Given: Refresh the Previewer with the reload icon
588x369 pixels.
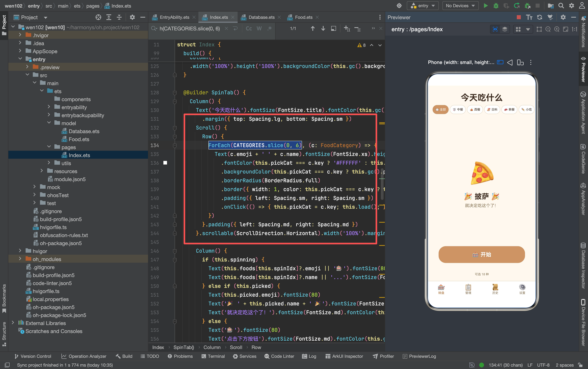Looking at the screenshot, I should [x=539, y=17].
